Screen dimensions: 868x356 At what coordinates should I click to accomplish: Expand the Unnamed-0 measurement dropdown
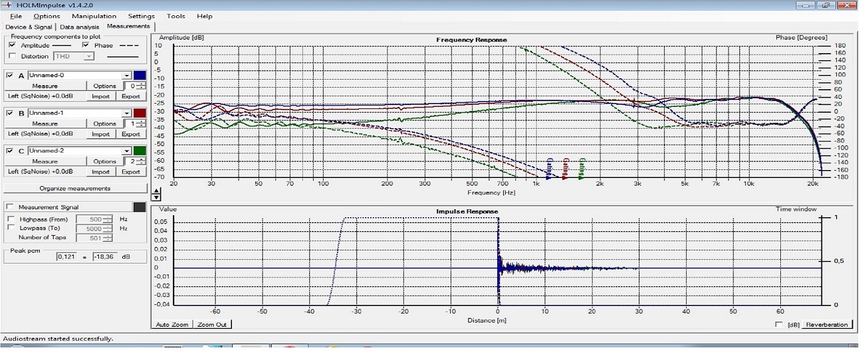coord(126,75)
